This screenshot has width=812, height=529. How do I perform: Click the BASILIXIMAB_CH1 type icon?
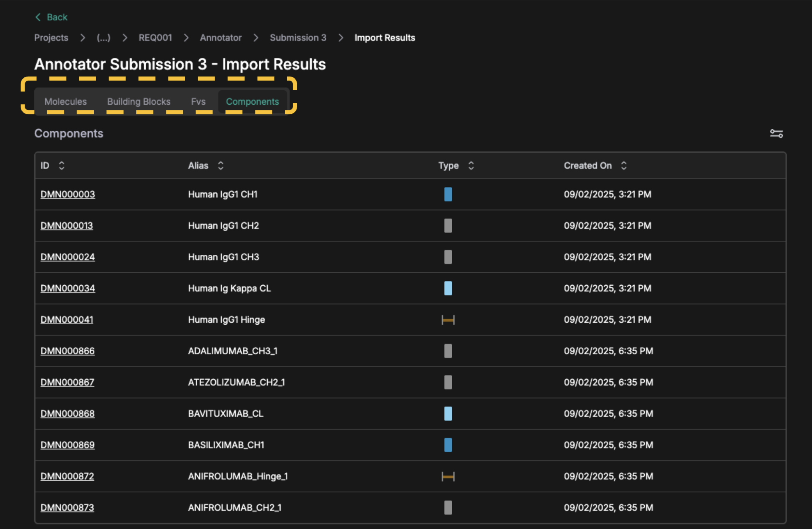448,445
